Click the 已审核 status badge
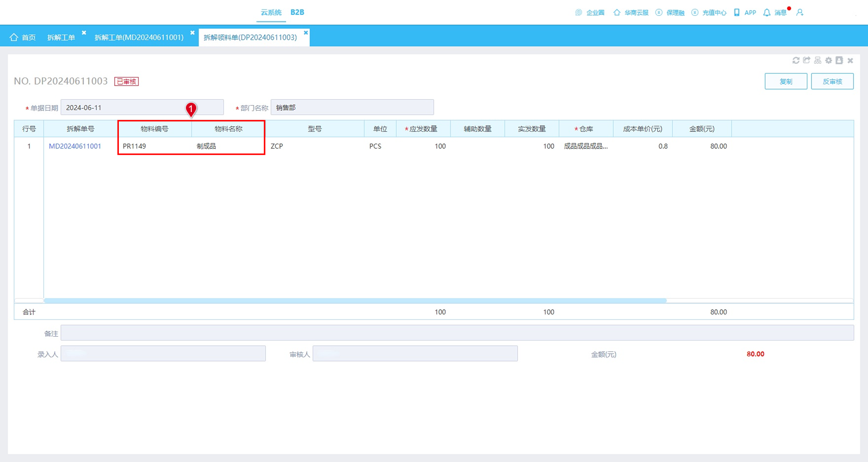Viewport: 868px width, 462px height. pos(127,81)
